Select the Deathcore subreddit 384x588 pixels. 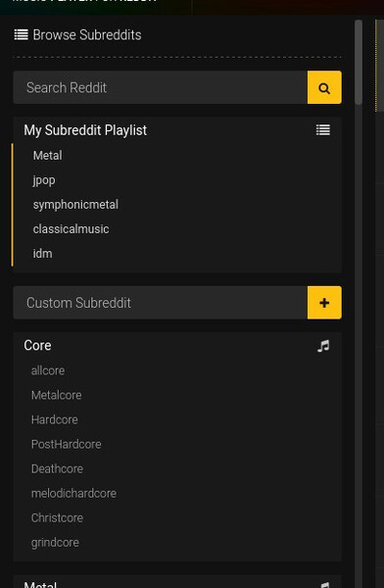point(57,468)
